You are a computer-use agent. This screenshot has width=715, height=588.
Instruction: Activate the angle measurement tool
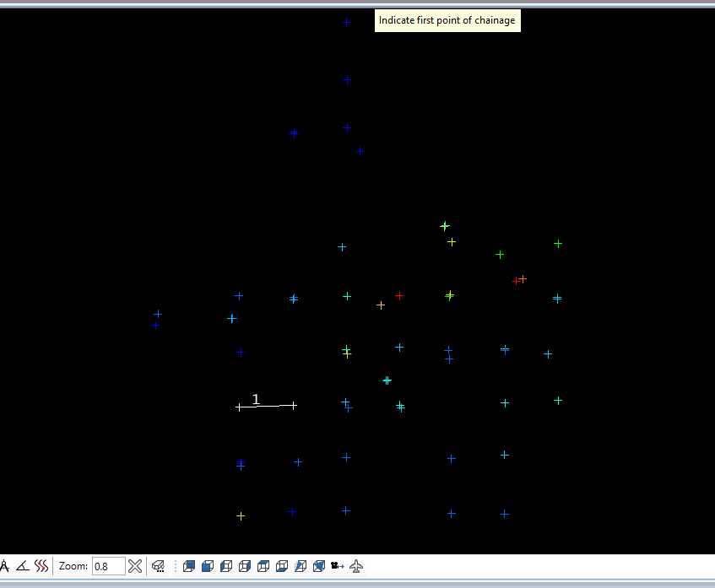point(23,566)
